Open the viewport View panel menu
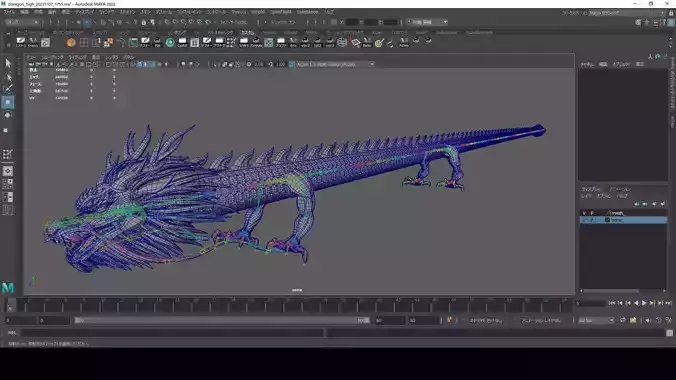This screenshot has height=380, width=676. 31,57
